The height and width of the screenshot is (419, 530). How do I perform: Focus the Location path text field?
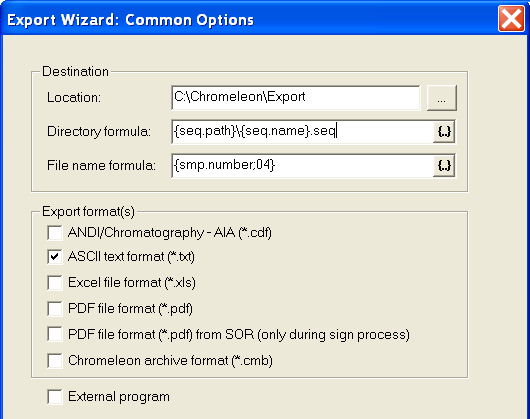tap(296, 98)
